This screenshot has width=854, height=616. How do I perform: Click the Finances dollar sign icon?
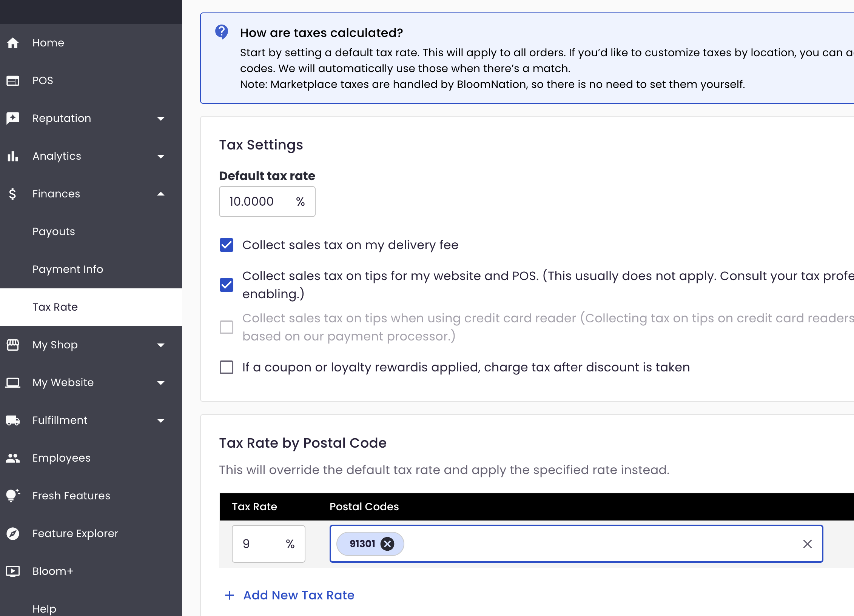(x=12, y=194)
